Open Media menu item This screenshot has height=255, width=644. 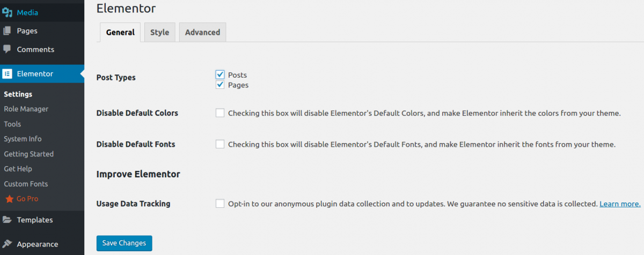pyautogui.click(x=42, y=12)
